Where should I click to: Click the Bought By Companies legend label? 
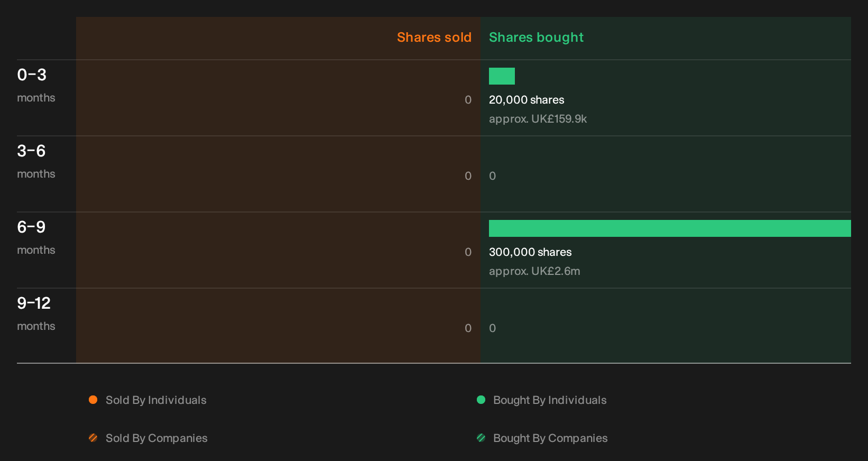coord(550,438)
